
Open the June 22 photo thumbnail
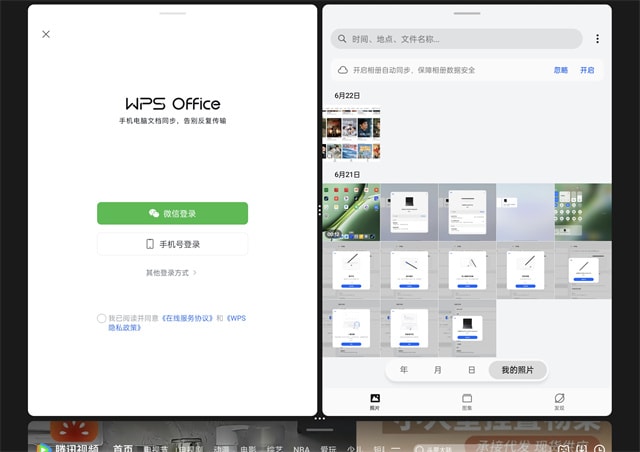(352, 138)
